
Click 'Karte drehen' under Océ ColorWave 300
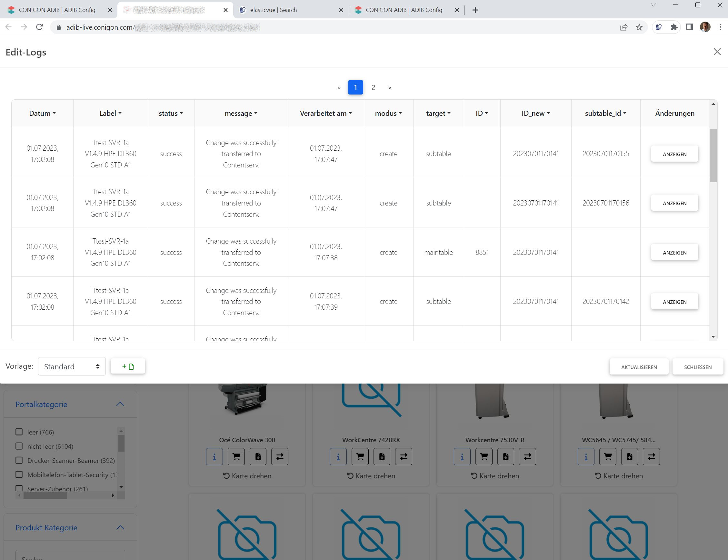[x=247, y=476]
